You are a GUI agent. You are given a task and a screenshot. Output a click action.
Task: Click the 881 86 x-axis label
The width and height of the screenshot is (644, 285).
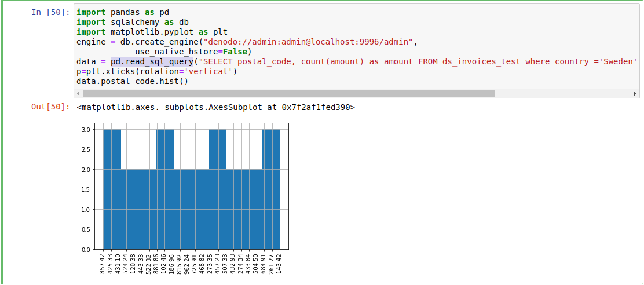coord(157,263)
